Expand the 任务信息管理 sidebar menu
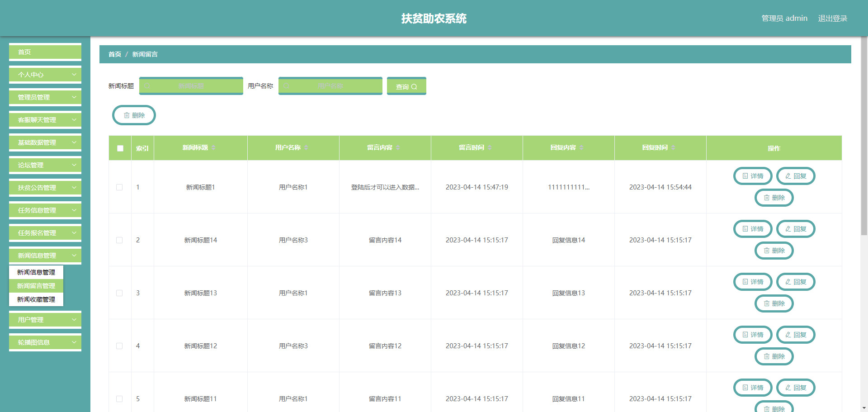The width and height of the screenshot is (868, 412). [x=45, y=210]
